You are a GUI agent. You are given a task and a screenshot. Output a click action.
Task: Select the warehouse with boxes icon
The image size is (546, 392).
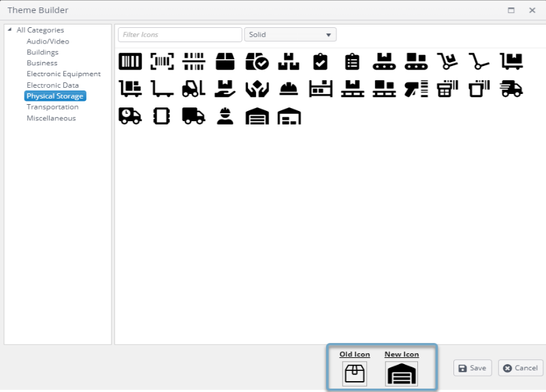click(x=289, y=116)
